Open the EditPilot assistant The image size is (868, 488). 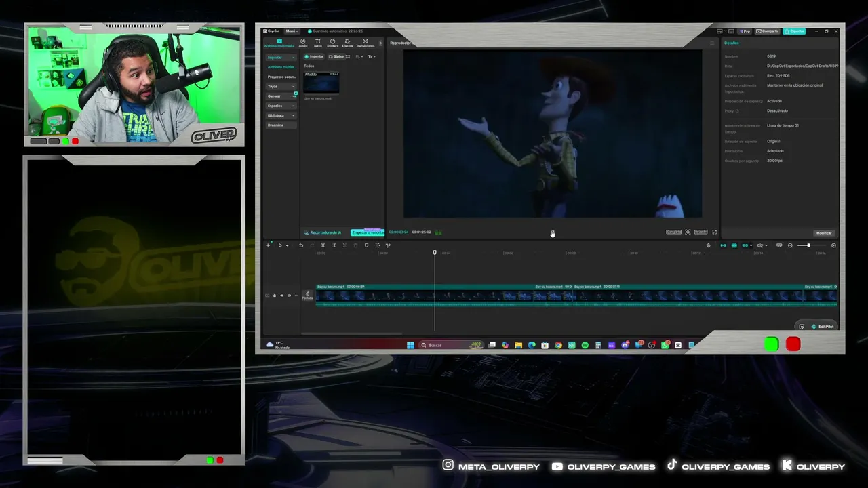coord(822,327)
